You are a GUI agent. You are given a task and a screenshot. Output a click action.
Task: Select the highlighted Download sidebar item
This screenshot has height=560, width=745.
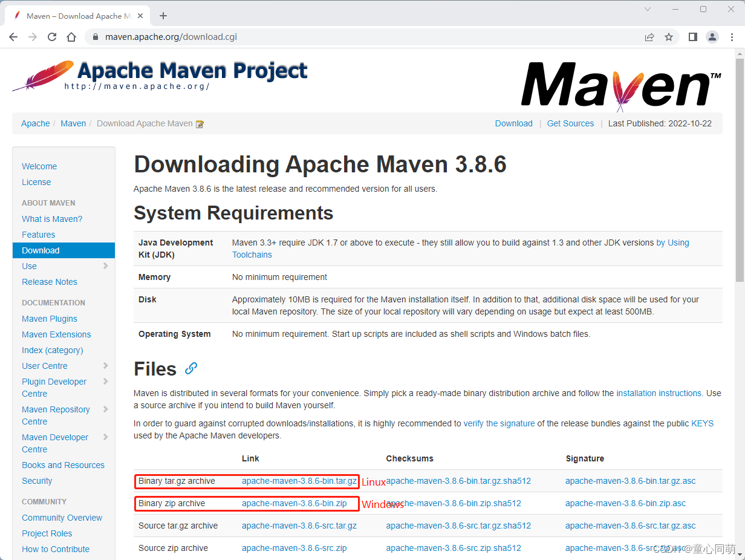point(63,250)
